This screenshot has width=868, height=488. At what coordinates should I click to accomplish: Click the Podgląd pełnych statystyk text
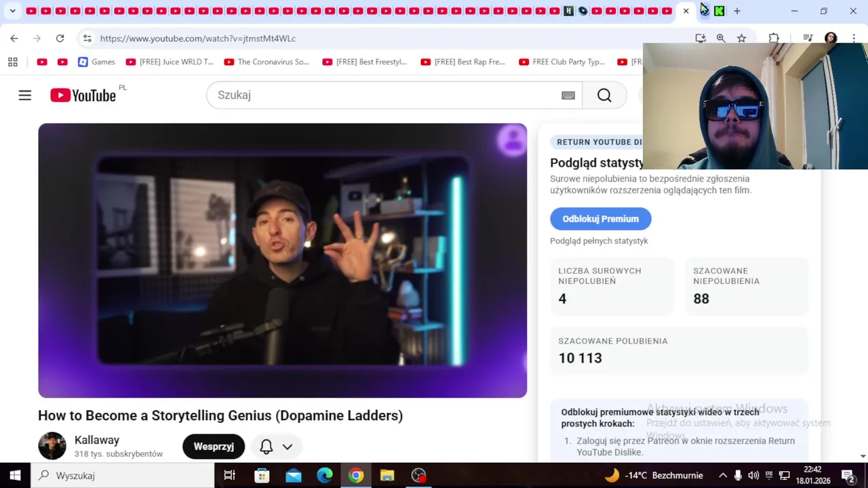(599, 241)
